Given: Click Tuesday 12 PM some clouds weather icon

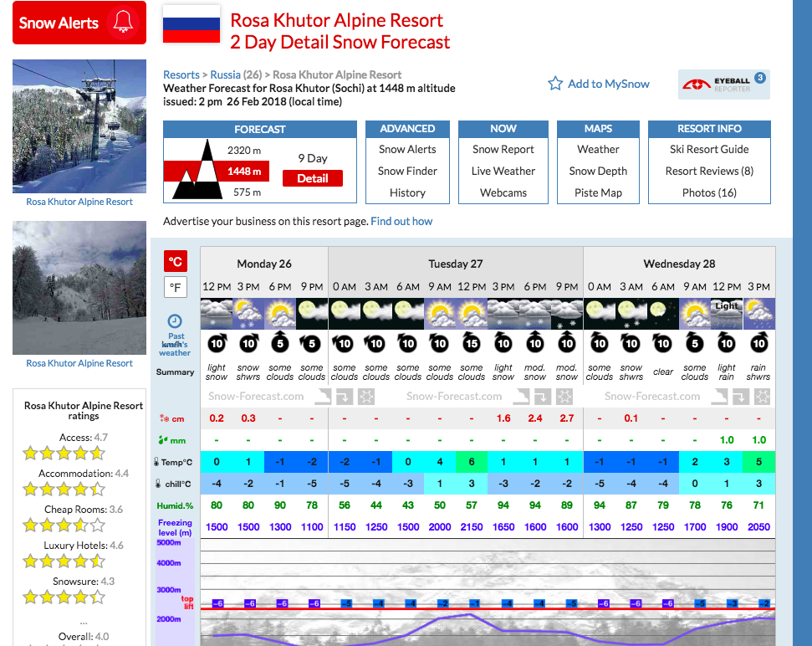Looking at the screenshot, I should 472,314.
